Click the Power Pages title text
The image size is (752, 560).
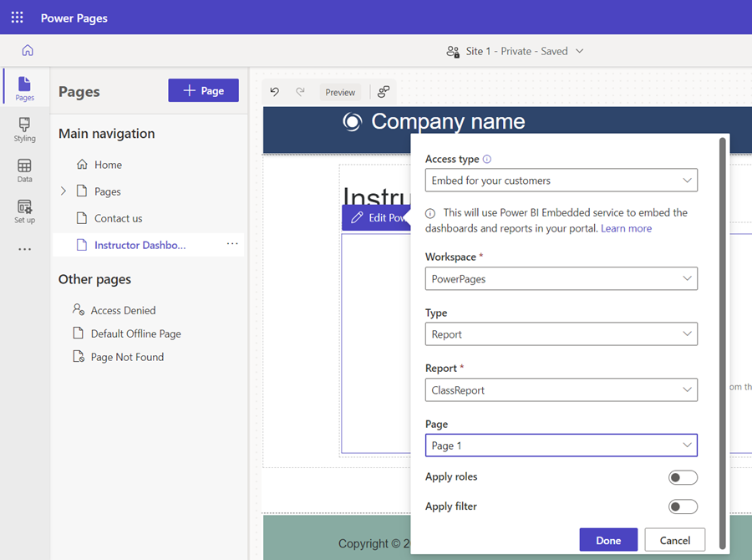(74, 18)
